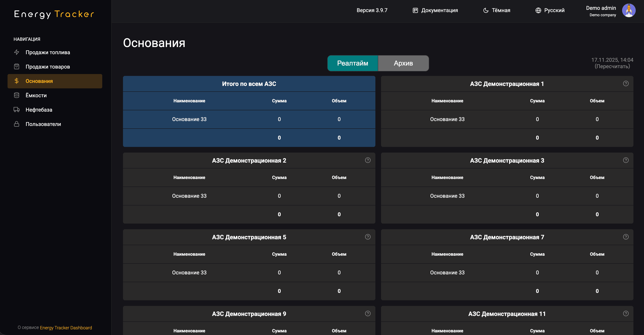Click the Energy Tracker logo
The width and height of the screenshot is (644, 335).
pyautogui.click(x=54, y=14)
